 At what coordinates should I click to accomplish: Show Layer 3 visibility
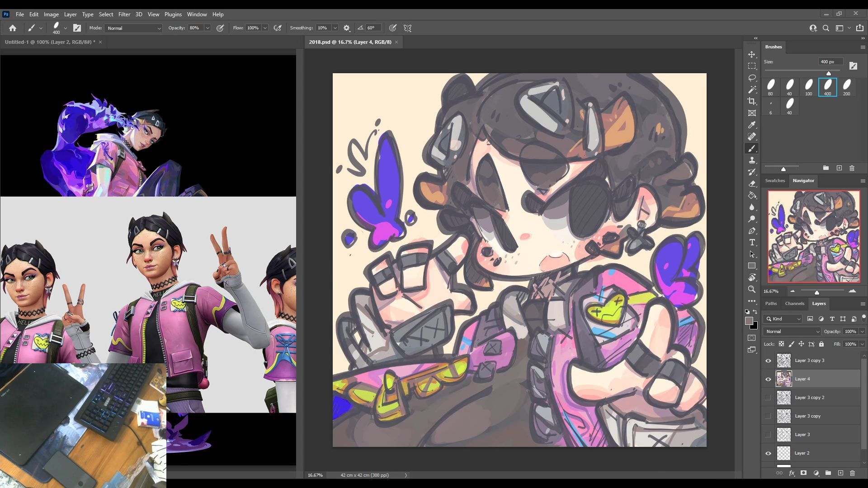(x=768, y=435)
